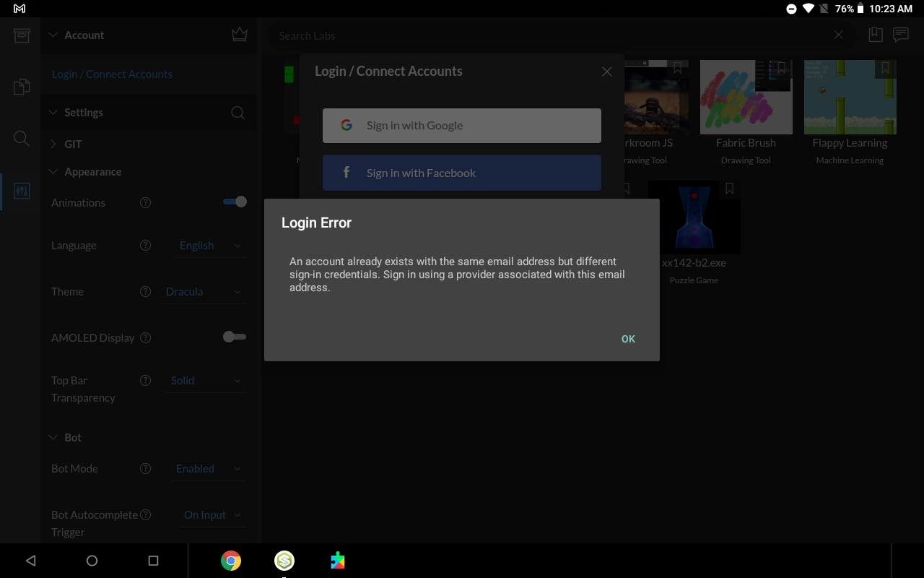The width and height of the screenshot is (924, 578).
Task: Turn off the Animations switch
Action: coord(235,202)
